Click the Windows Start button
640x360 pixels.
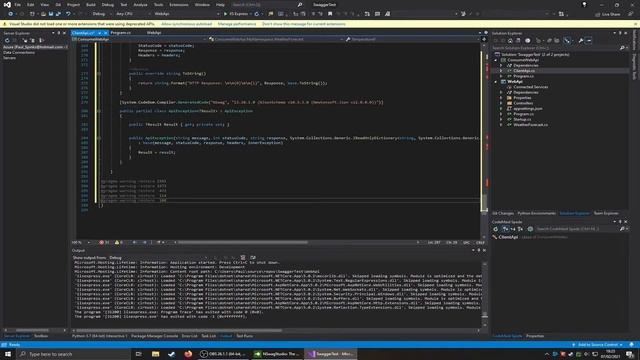tap(8, 354)
